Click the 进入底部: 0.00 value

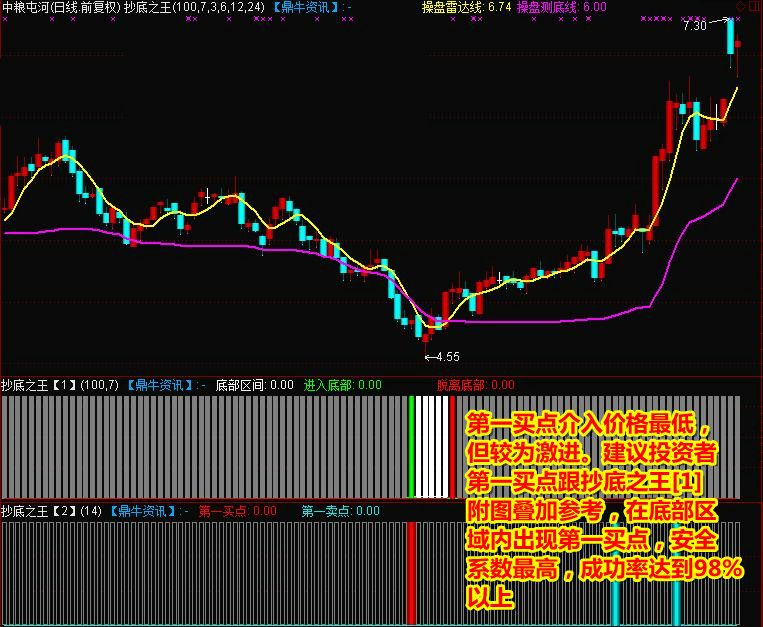click(343, 385)
